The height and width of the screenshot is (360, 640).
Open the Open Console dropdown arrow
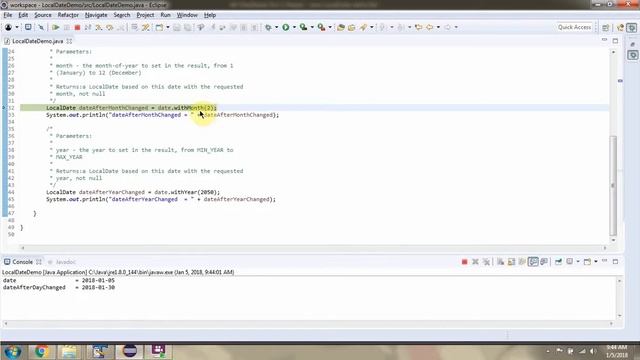[596, 262]
